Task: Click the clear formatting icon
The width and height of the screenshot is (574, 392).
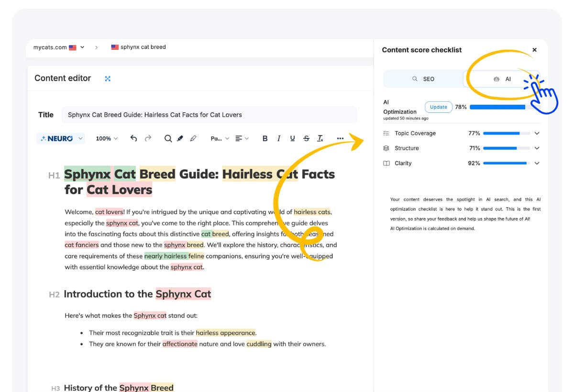Action: 320,138
